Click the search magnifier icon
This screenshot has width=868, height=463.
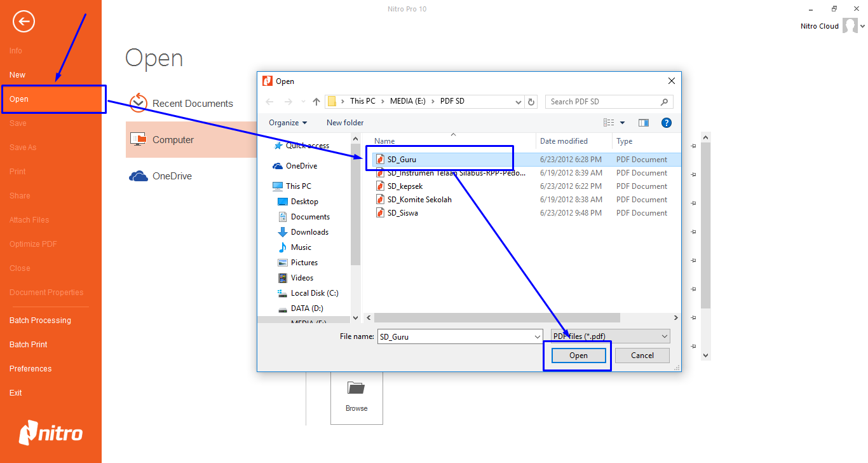tap(664, 102)
